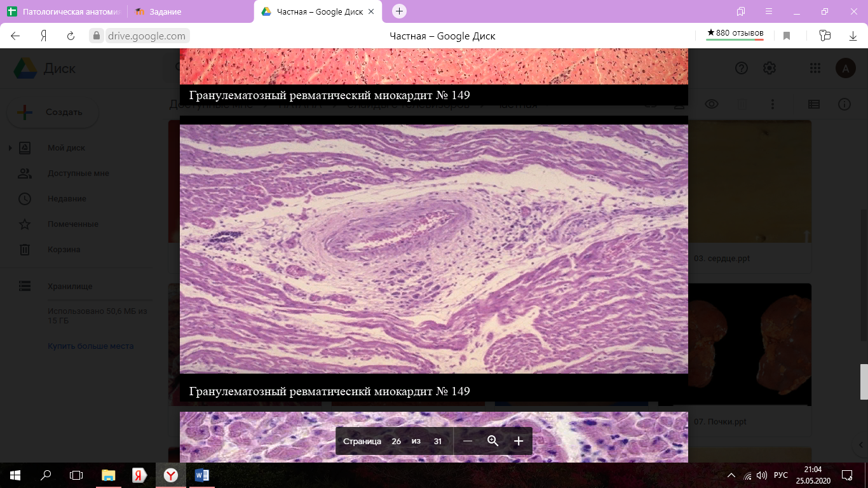The image size is (868, 488).
Task: Open Google apps grid
Action: 815,68
